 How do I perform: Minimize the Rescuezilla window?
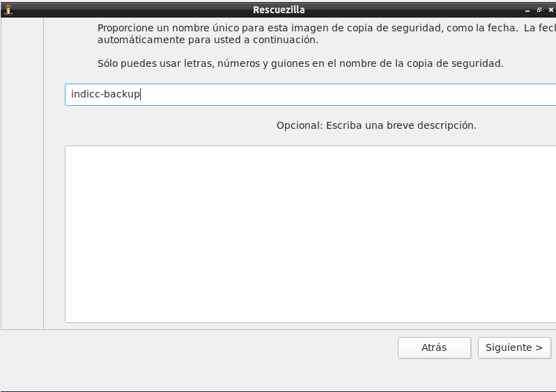[x=527, y=10]
